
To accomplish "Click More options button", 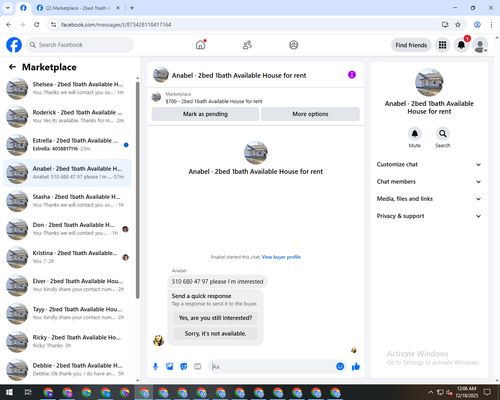I will [x=310, y=114].
